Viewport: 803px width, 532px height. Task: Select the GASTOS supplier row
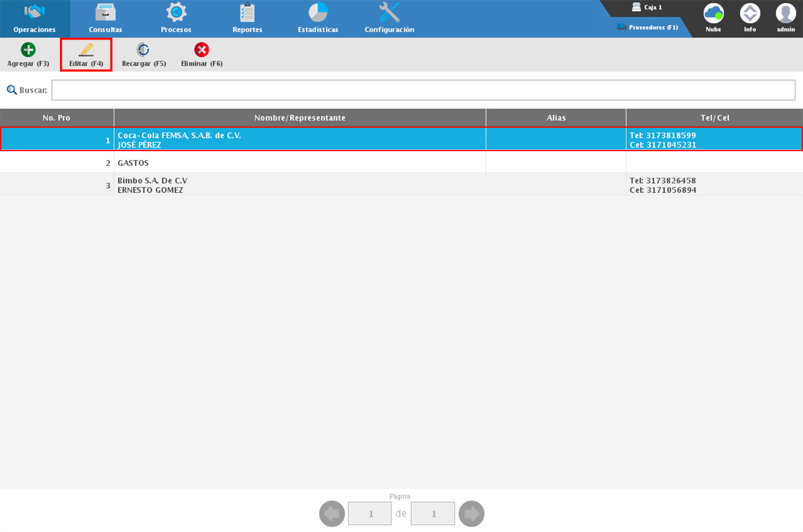pos(300,163)
